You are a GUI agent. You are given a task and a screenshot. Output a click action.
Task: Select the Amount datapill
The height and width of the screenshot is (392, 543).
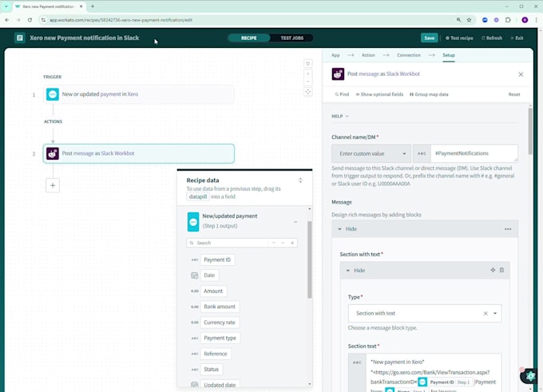tap(213, 291)
